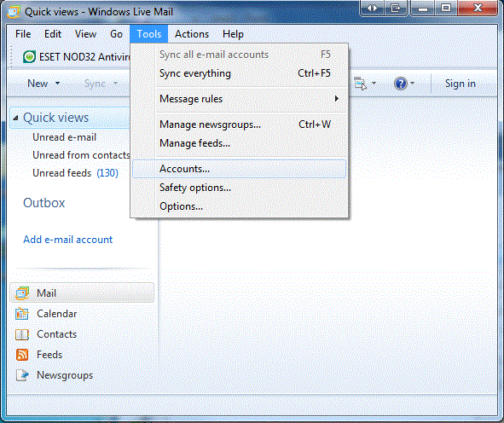Open the Go menu
The image size is (504, 423).
tap(116, 34)
